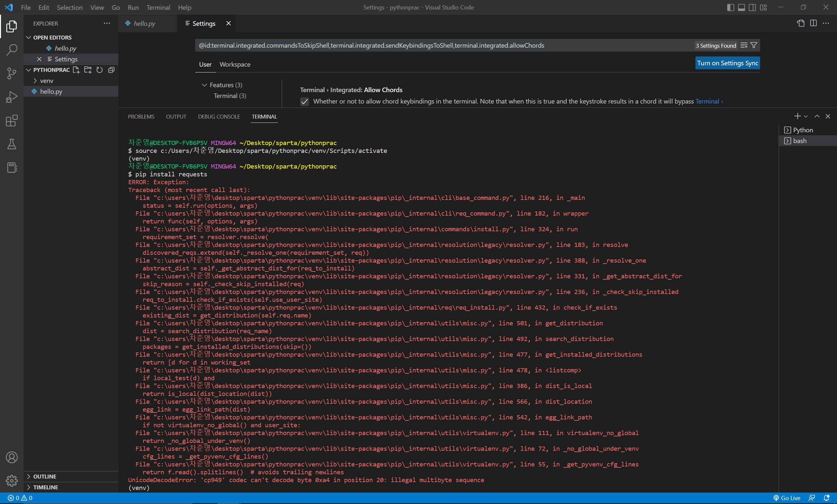Open hello.py in PYTHONPRAC file tree
The width and height of the screenshot is (837, 504).
click(71, 92)
